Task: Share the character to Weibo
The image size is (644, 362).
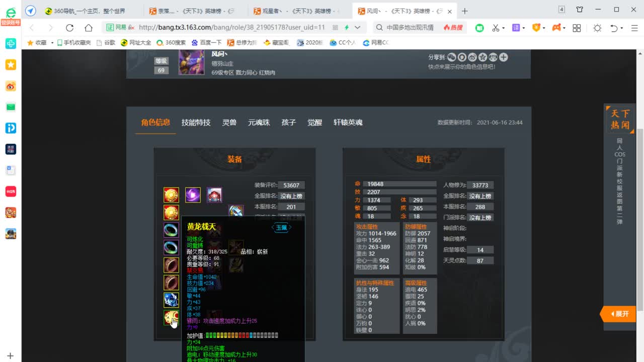Action: point(471,57)
